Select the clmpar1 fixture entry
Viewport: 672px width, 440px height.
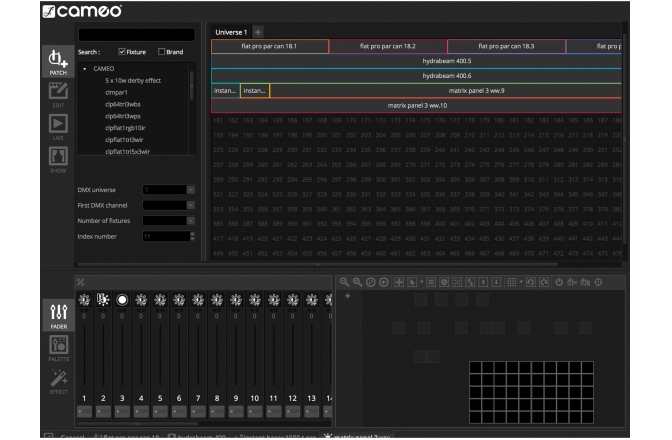pyautogui.click(x=116, y=92)
